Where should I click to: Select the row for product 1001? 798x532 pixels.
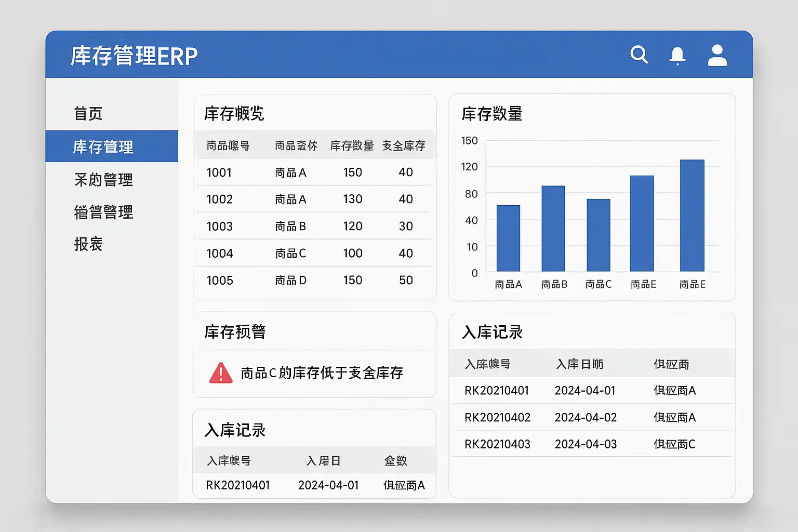coord(314,172)
